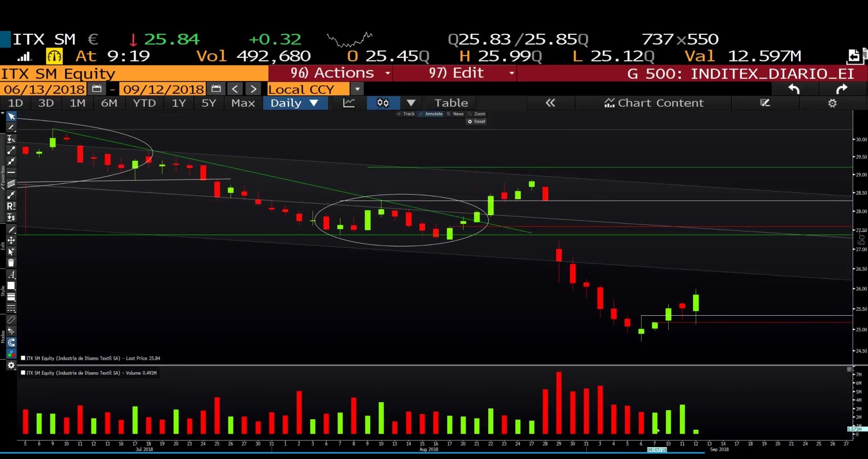Screen dimensions: 868x459
Task: Open the export page icon
Action: click(x=854, y=56)
